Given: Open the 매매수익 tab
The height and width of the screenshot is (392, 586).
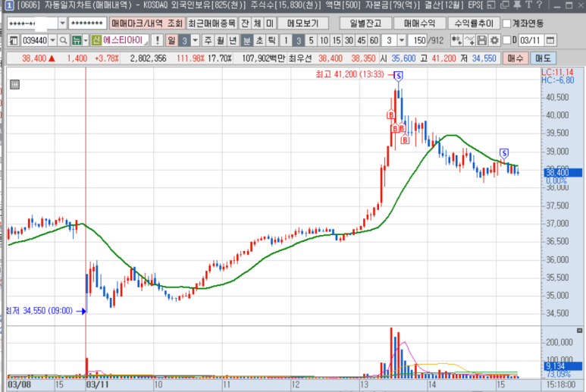Looking at the screenshot, I should pyautogui.click(x=419, y=23).
